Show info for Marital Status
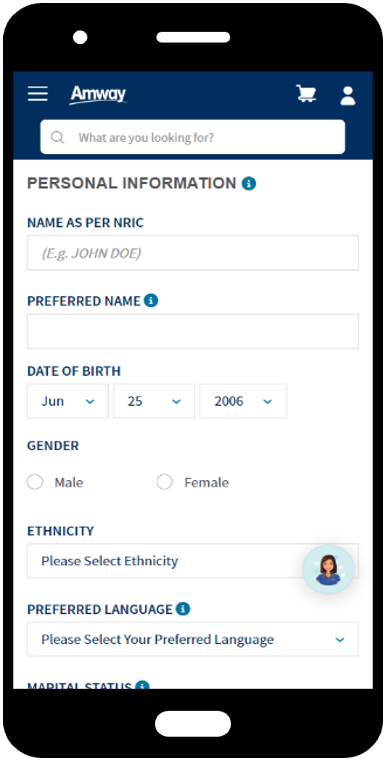 (142, 685)
